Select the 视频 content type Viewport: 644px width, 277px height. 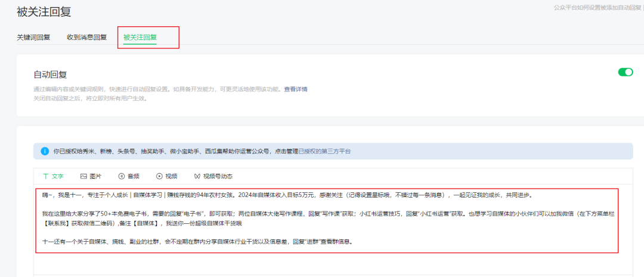pyautogui.click(x=167, y=176)
